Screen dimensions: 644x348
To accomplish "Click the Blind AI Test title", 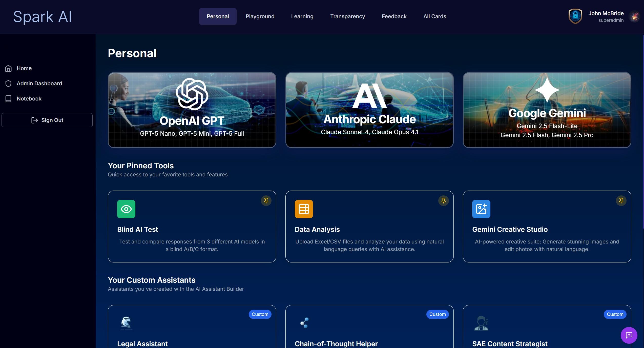I will tap(137, 230).
